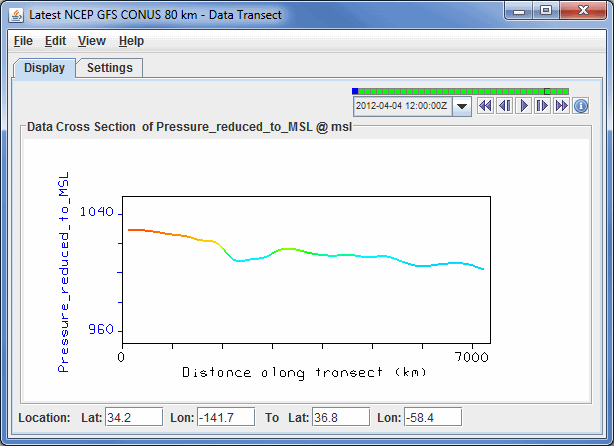Expand the date-time dropdown arrow

[461, 105]
